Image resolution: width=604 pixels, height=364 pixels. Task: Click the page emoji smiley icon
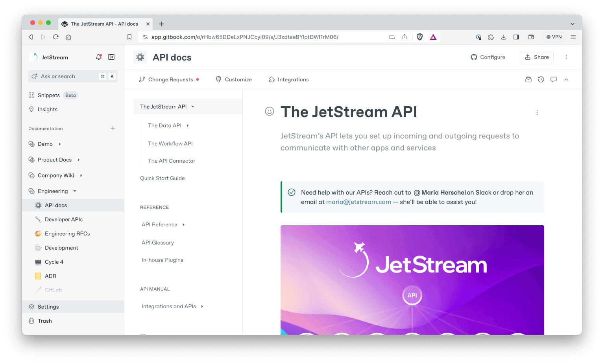(x=270, y=111)
